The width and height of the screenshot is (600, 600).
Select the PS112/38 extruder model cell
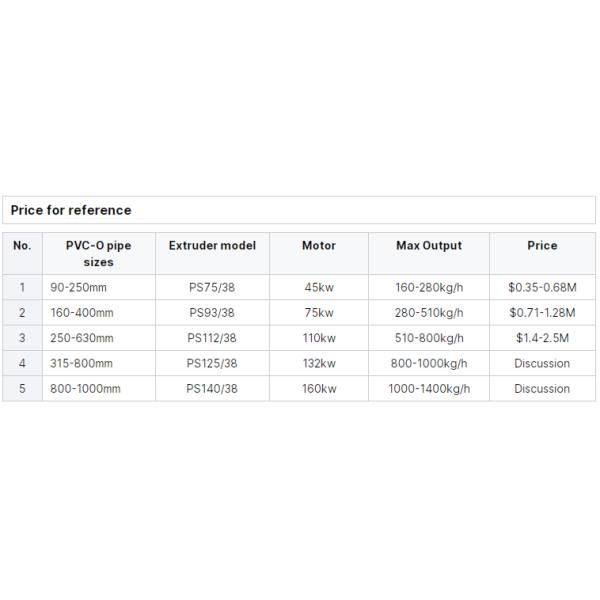click(212, 338)
